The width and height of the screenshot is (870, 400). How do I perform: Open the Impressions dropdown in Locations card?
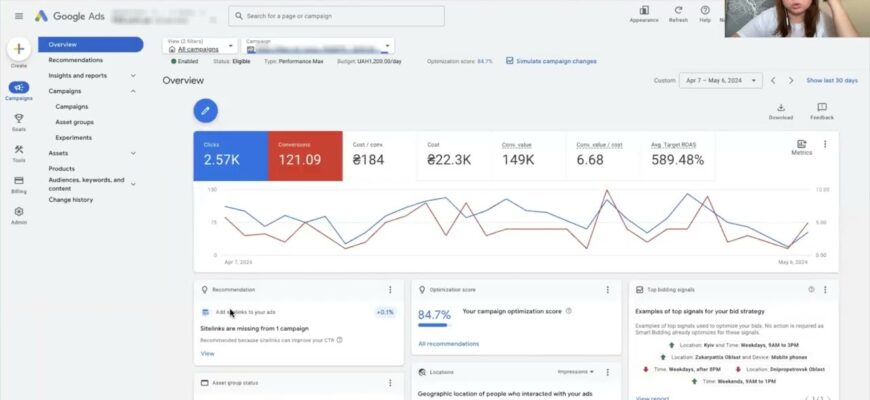pos(575,372)
